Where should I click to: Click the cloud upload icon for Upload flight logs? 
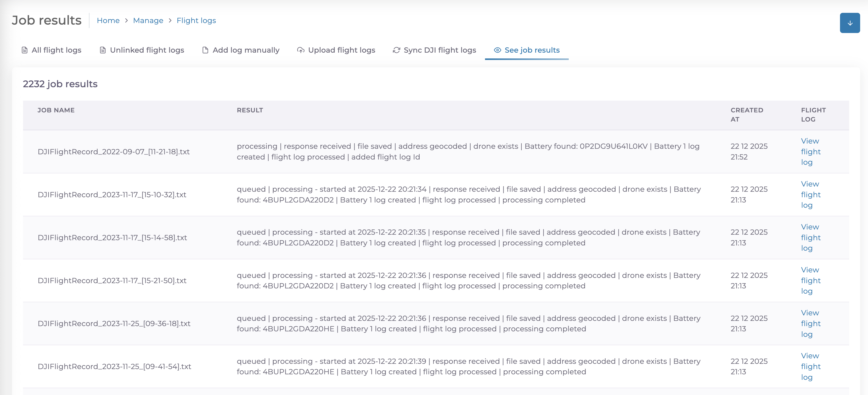[301, 50]
